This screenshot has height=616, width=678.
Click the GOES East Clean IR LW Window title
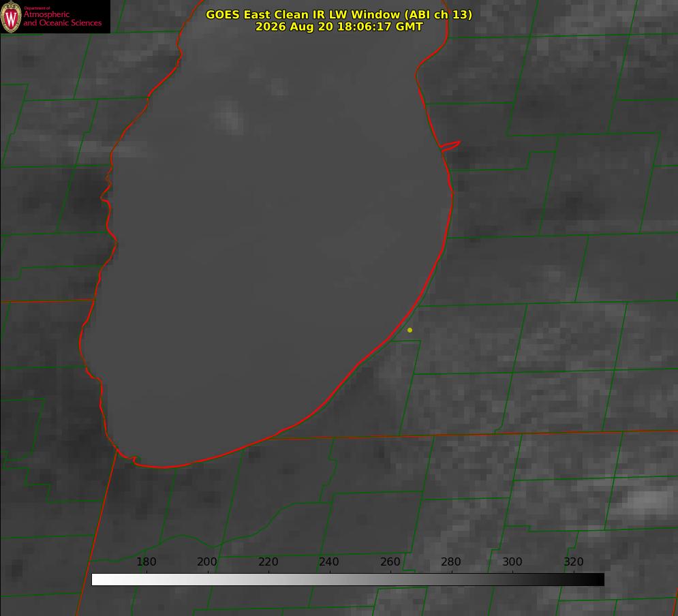pos(339,14)
